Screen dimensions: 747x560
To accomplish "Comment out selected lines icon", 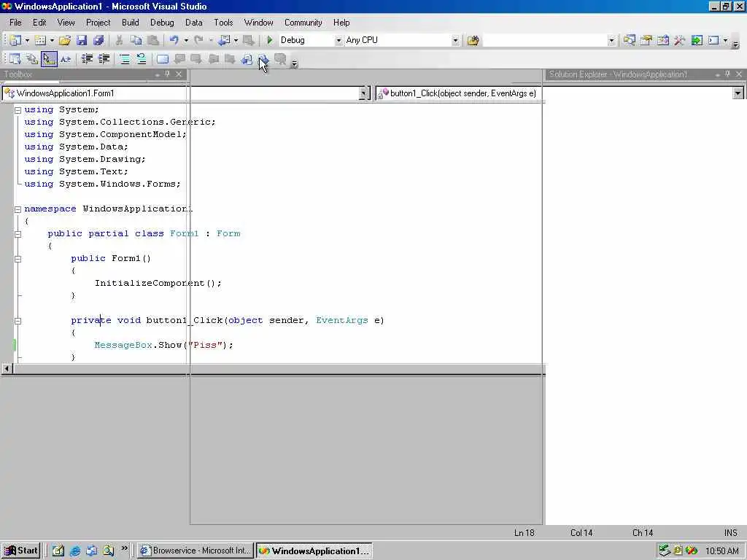I will tap(124, 59).
